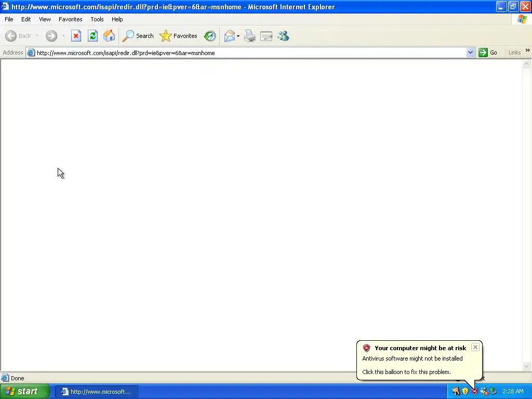Open the Messenger people icon
This screenshot has width=532, height=399.
tap(283, 36)
